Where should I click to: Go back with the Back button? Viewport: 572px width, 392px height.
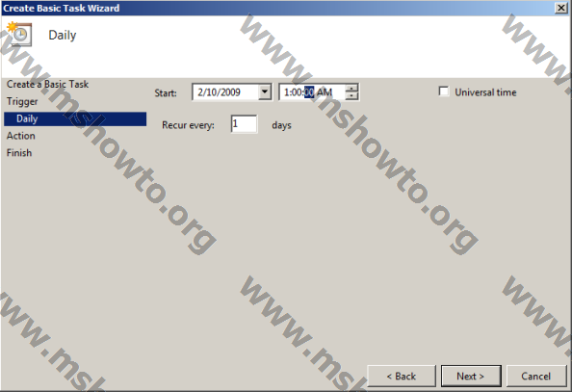coord(402,376)
